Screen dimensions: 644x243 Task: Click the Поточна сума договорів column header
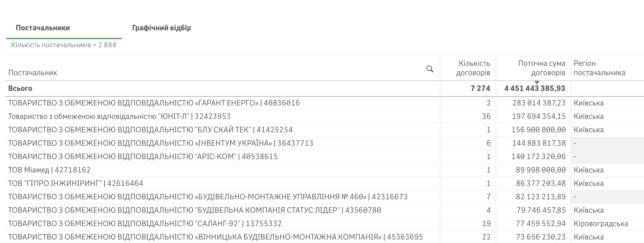click(x=541, y=68)
